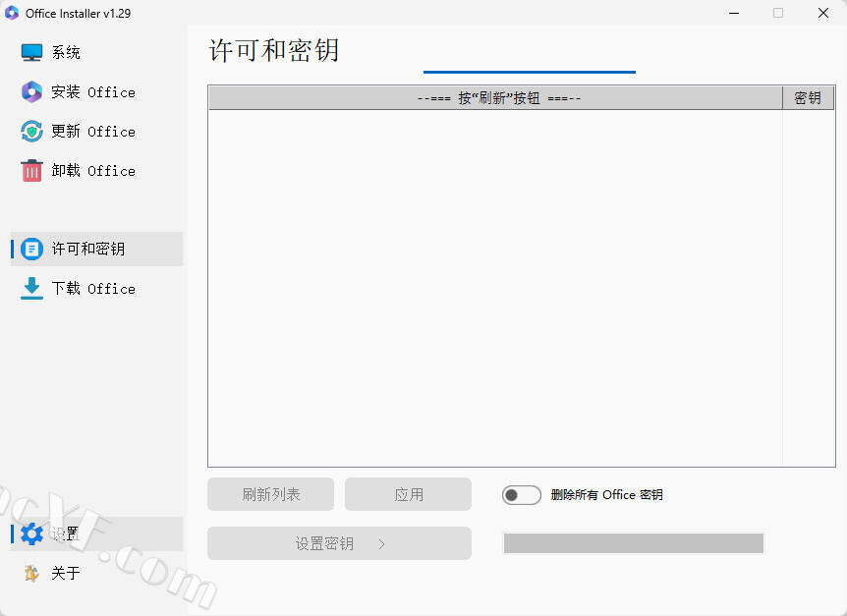Screen dimensions: 847x616
Task: Click the 应用 button
Action: pyautogui.click(x=409, y=494)
